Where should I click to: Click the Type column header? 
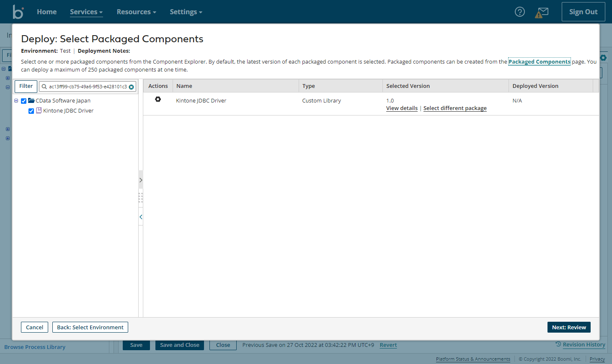click(341, 86)
